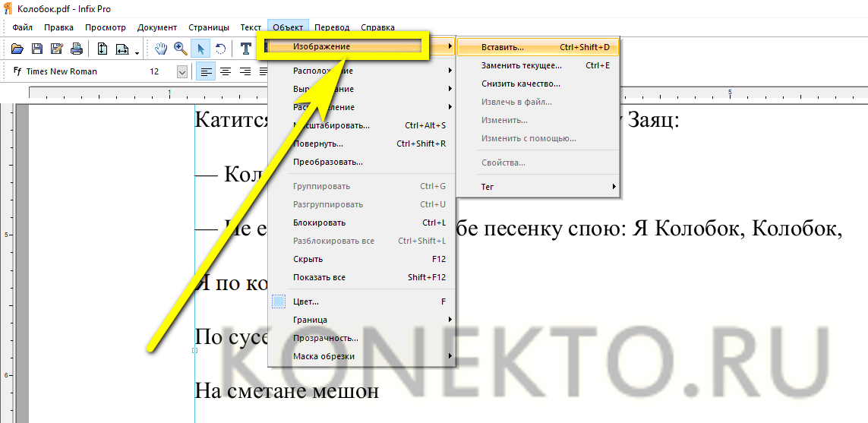This screenshot has width=868, height=423.
Task: Choose Прозрачность… menu entry
Action: tap(361, 338)
